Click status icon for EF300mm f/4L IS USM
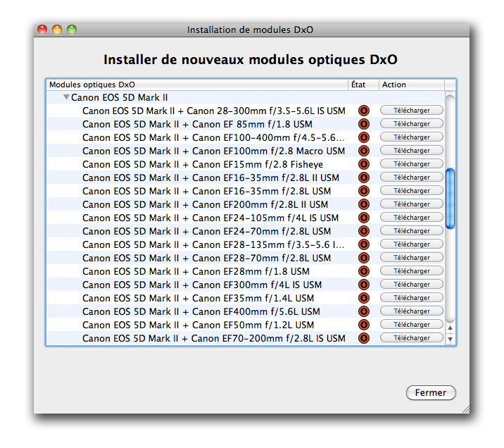This screenshot has width=504, height=448. (363, 285)
